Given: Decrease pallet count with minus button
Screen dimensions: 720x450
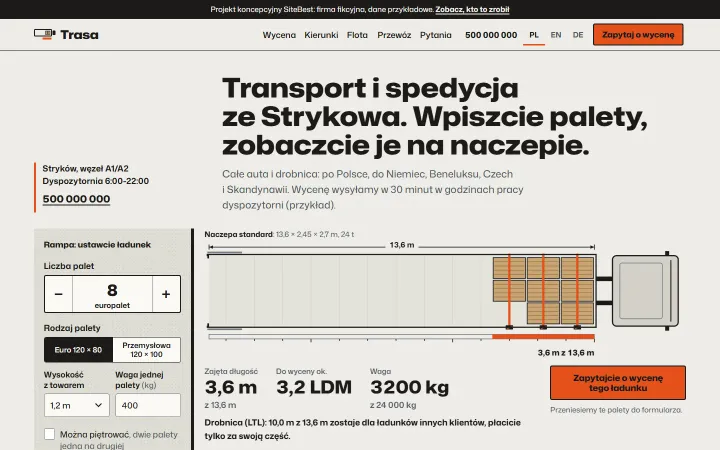Looking at the screenshot, I should [x=58, y=294].
